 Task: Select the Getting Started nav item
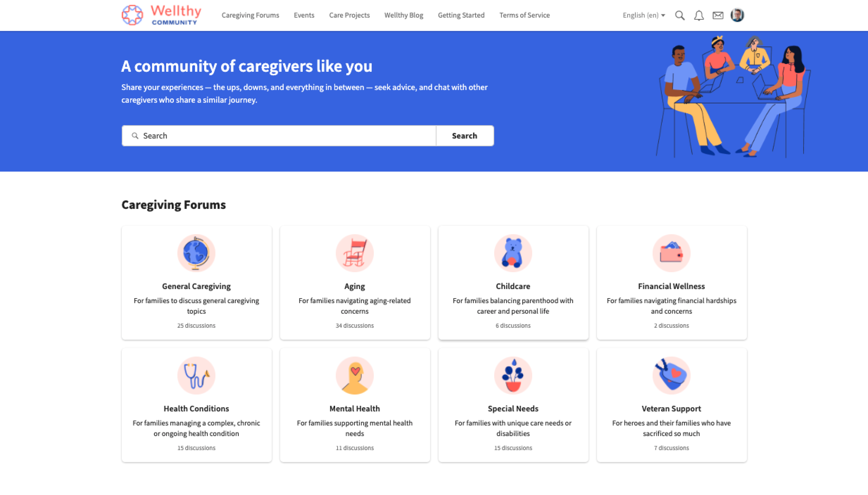tap(461, 15)
